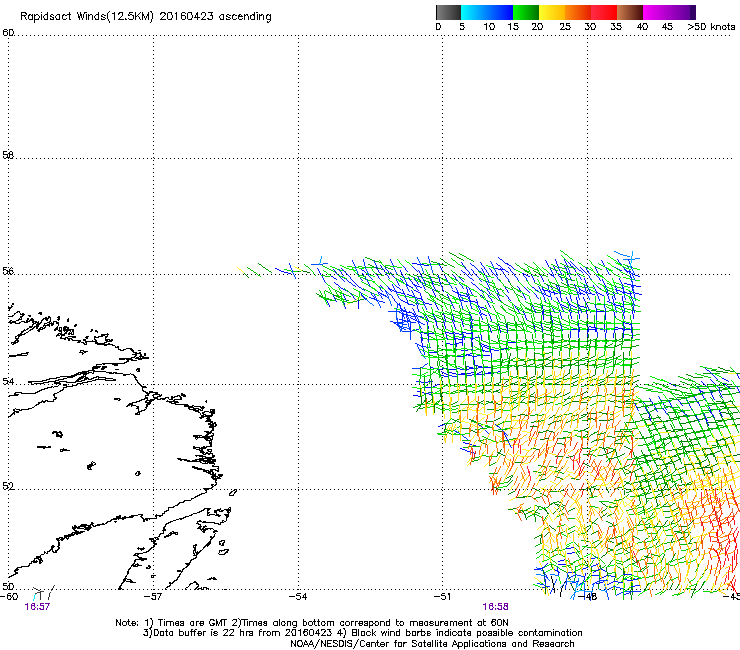Click the longitude label '-48'
This screenshot has width=740, height=650.
[588, 597]
